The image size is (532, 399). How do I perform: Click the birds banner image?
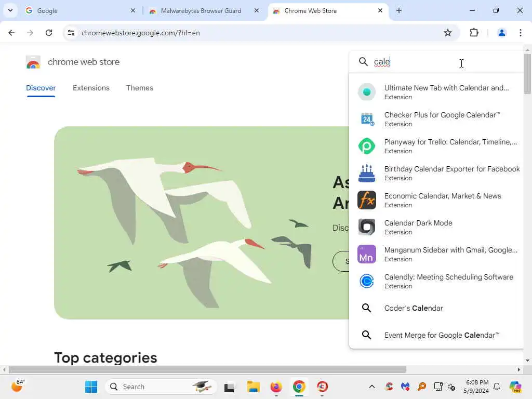(x=202, y=222)
